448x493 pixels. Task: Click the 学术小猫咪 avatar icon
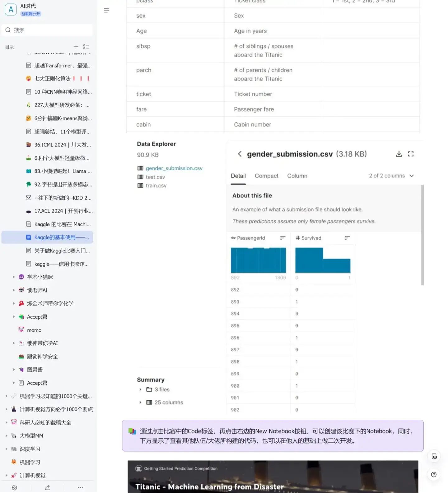pos(21,277)
